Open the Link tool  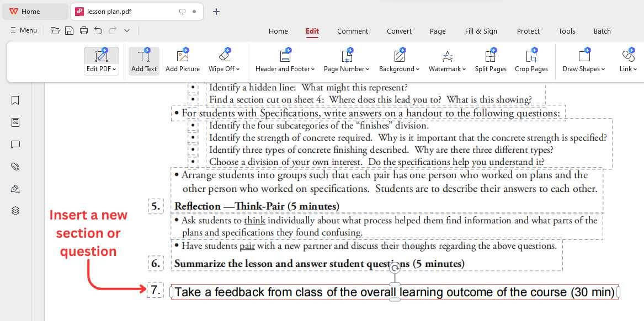pyautogui.click(x=629, y=60)
